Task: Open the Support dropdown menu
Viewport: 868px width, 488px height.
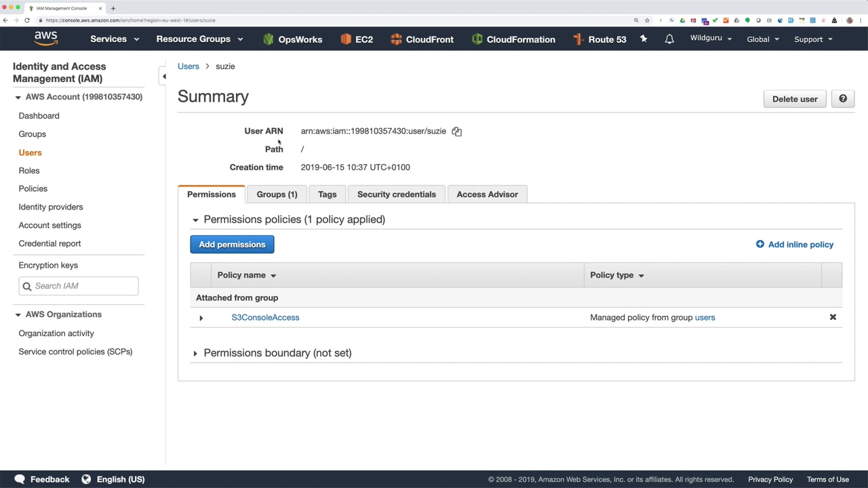Action: [x=813, y=39]
